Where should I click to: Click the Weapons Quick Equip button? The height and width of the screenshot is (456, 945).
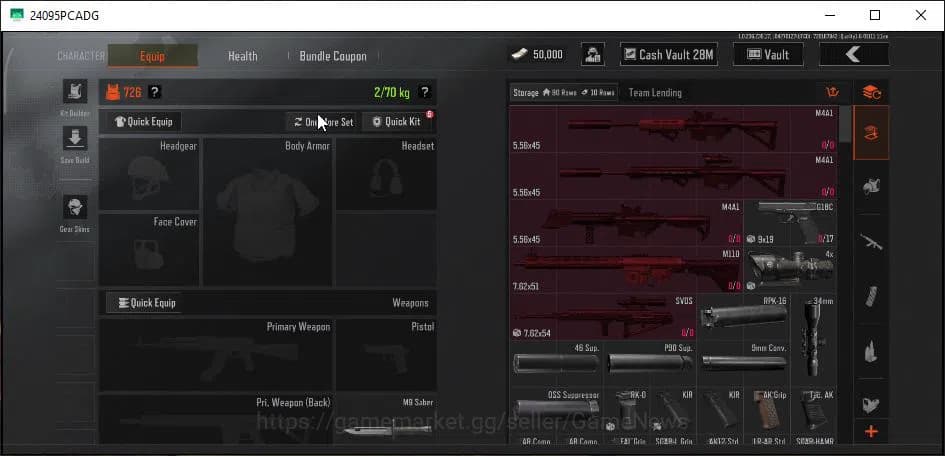[144, 302]
